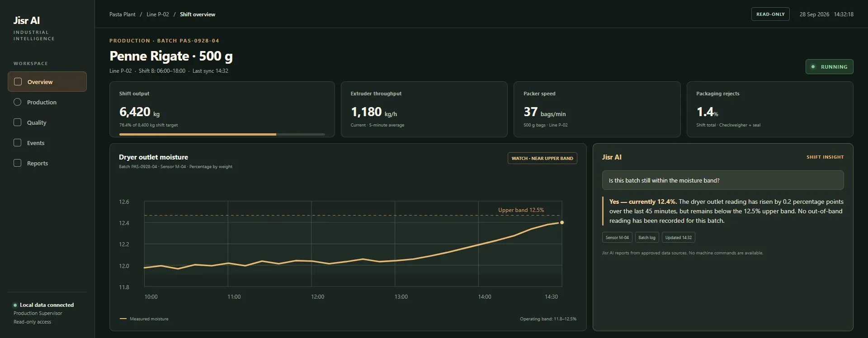Click the PRODUCTION · BATCH PAS-0928-04 label
The width and height of the screenshot is (868, 338).
pos(164,41)
